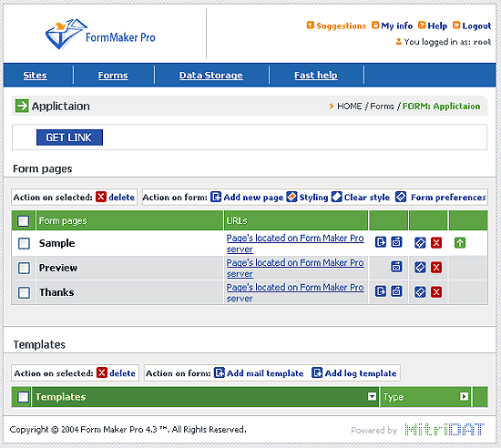
Task: Click the Templates column sort arrow
Action: [x=372, y=397]
